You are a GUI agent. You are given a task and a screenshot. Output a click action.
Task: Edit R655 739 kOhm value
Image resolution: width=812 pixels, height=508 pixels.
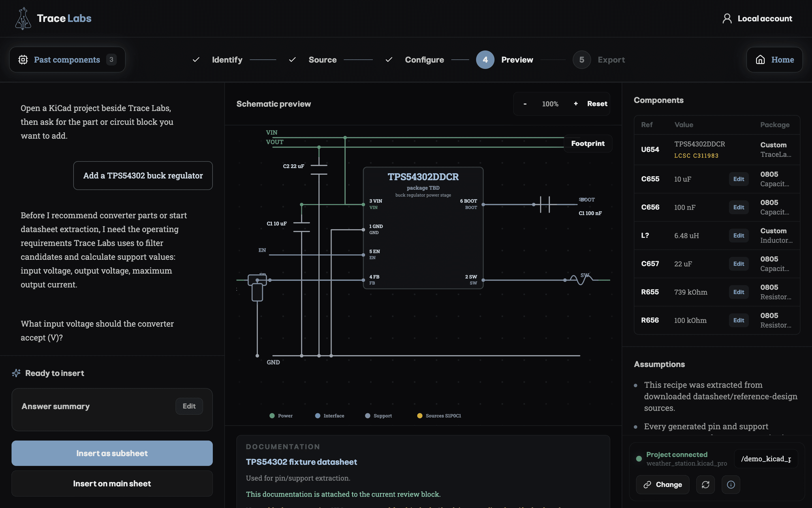[738, 292]
